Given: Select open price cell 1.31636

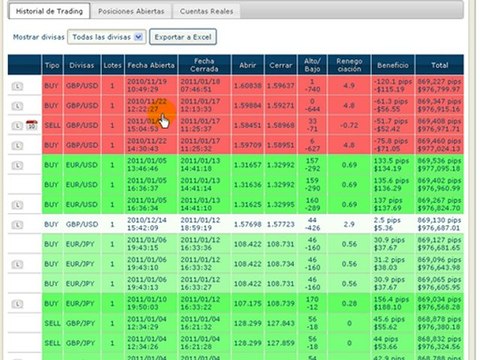Looking at the screenshot, I should coord(248,185).
